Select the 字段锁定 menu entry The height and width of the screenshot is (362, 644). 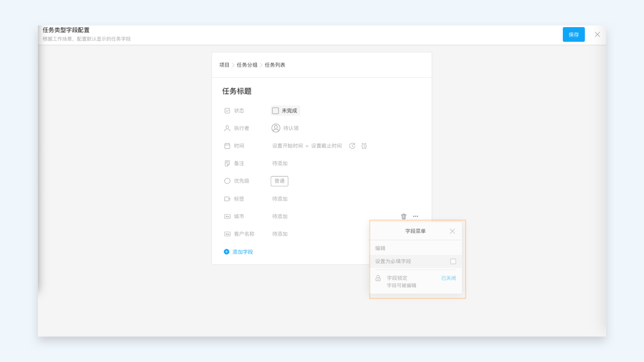[416, 282]
